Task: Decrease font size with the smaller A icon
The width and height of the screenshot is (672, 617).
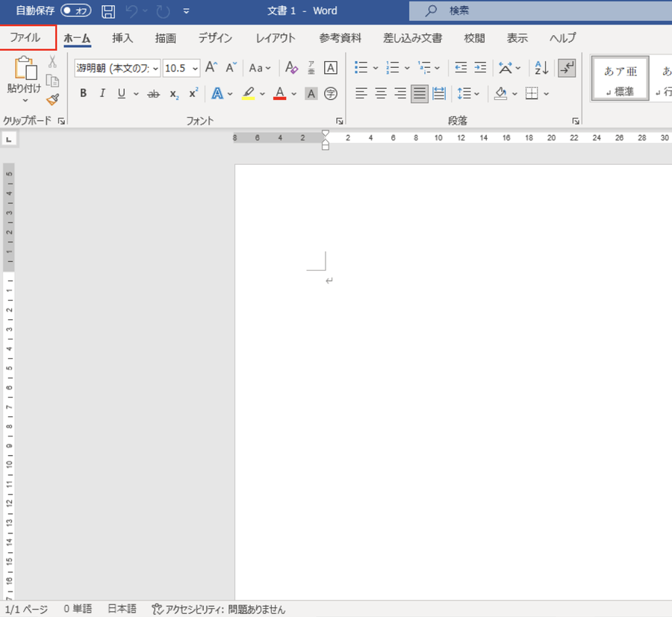Action: [x=231, y=68]
